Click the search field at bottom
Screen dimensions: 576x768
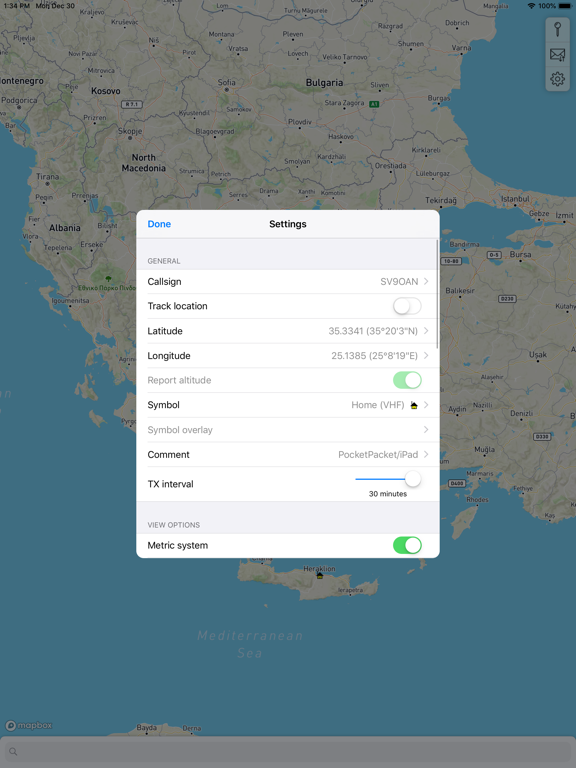click(x=288, y=751)
